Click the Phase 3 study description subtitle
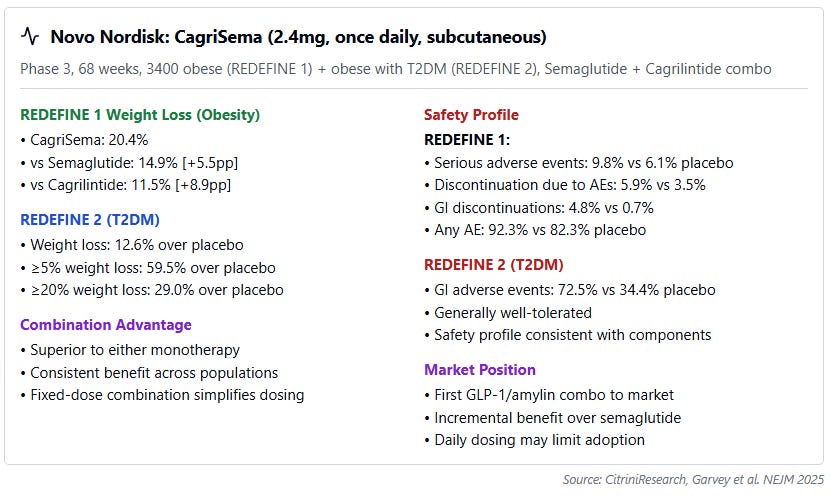This screenshot has height=497, width=838. coord(395,69)
